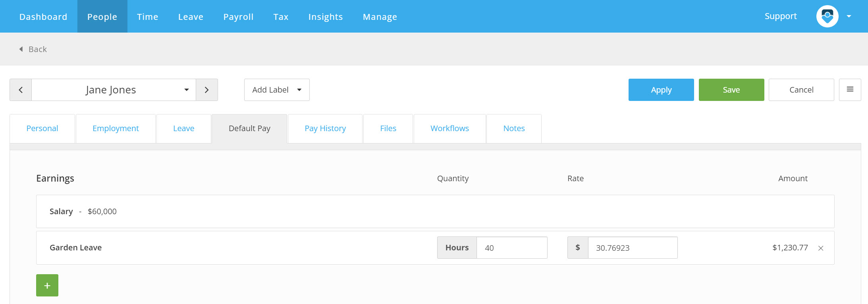
Task: Add a new earnings line with plus
Action: tap(47, 285)
